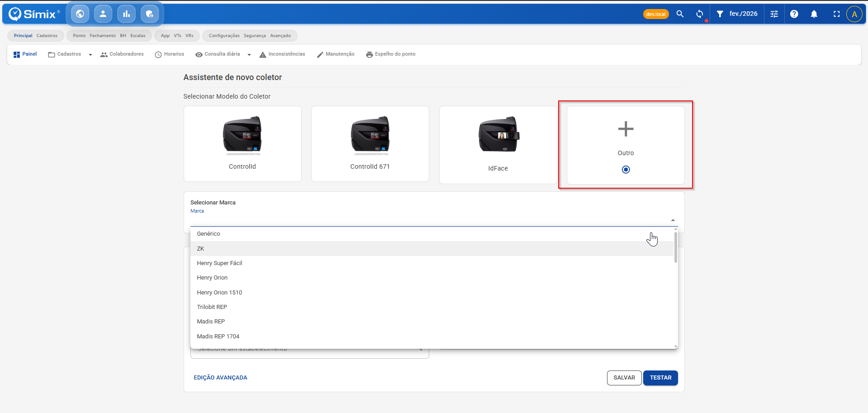Open the bar chart module icon

126,14
